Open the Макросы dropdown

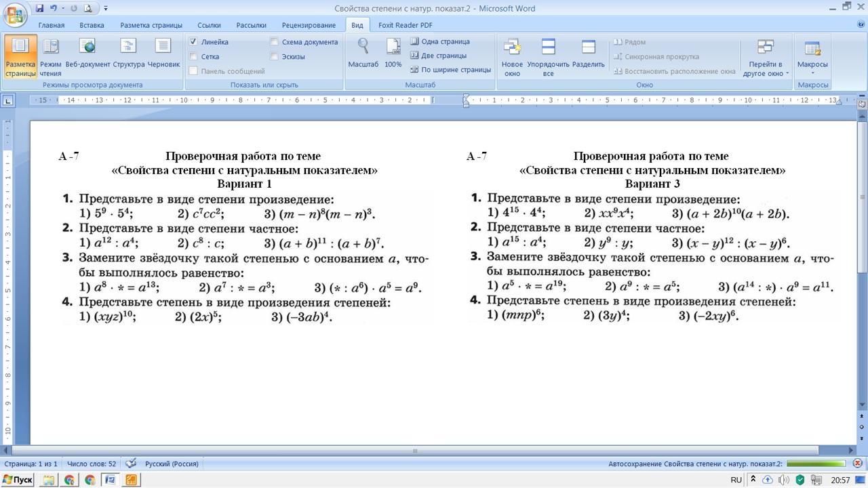(x=812, y=57)
